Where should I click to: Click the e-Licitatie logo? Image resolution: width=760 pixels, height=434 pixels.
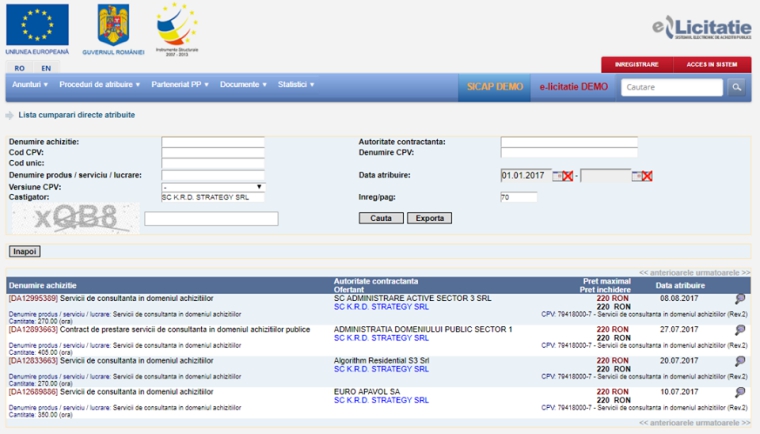[702, 27]
